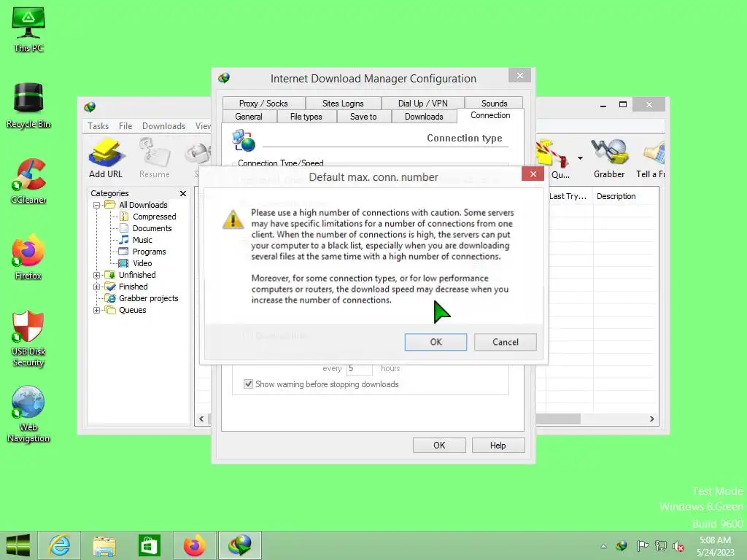Image resolution: width=747 pixels, height=560 pixels.
Task: Expand the Unfinished tree node
Action: [96, 275]
